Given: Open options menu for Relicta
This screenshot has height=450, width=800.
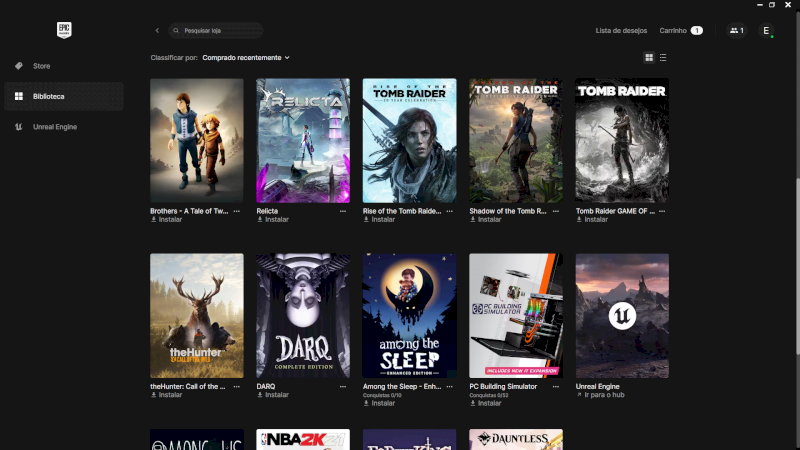Looking at the screenshot, I should 343,212.
